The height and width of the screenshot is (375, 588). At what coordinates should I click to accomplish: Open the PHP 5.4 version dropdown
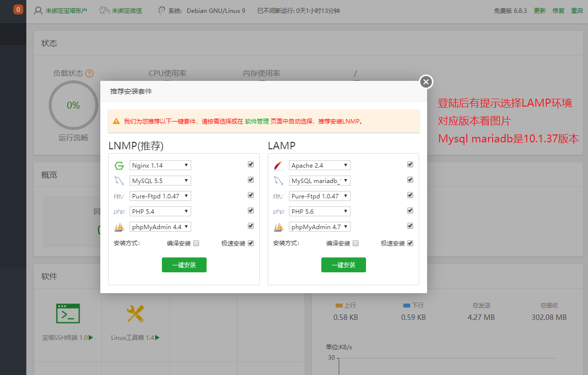160,211
